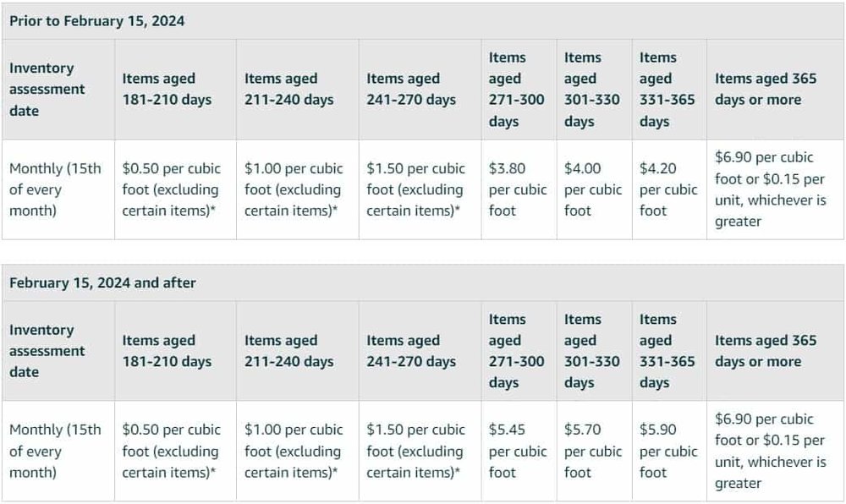The height and width of the screenshot is (504, 846).
Task: Click the $4.00 per cubic foot cell
Action: click(x=594, y=189)
